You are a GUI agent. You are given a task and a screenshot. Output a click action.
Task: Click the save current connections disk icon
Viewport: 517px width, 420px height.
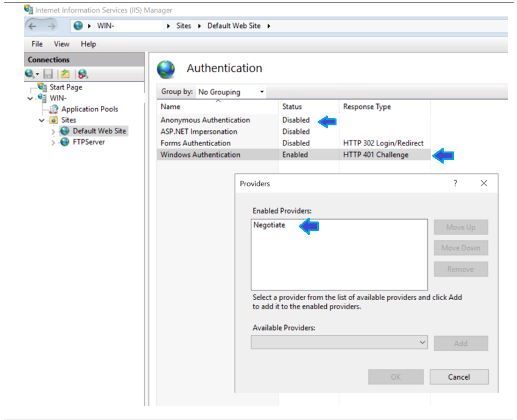click(47, 74)
